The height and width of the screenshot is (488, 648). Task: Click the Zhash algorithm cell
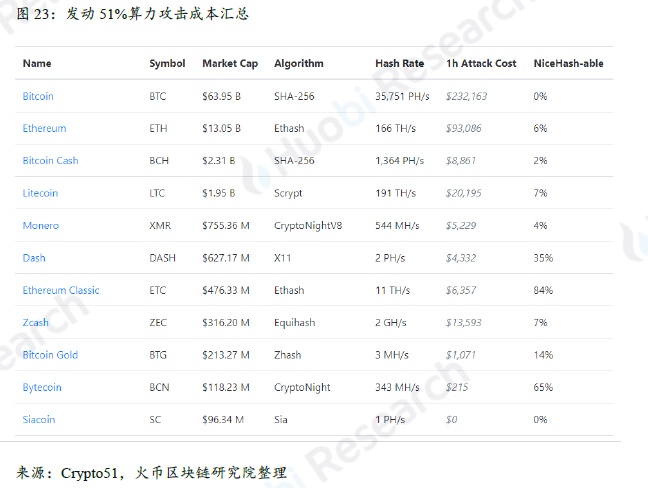click(x=288, y=355)
